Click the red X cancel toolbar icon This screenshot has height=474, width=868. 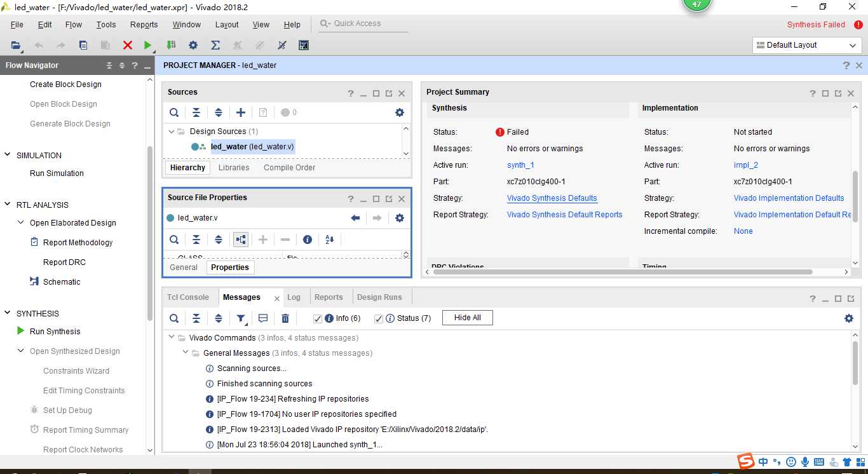pyautogui.click(x=128, y=45)
